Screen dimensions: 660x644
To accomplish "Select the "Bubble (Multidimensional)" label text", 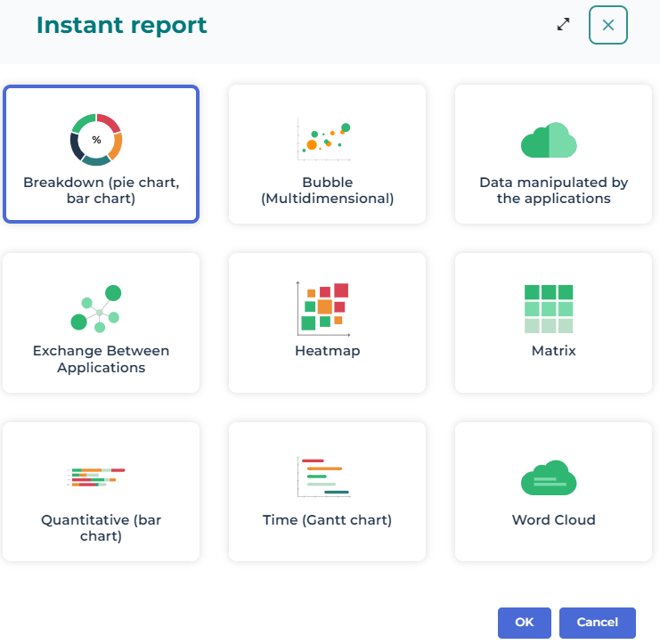I will tap(328, 191).
